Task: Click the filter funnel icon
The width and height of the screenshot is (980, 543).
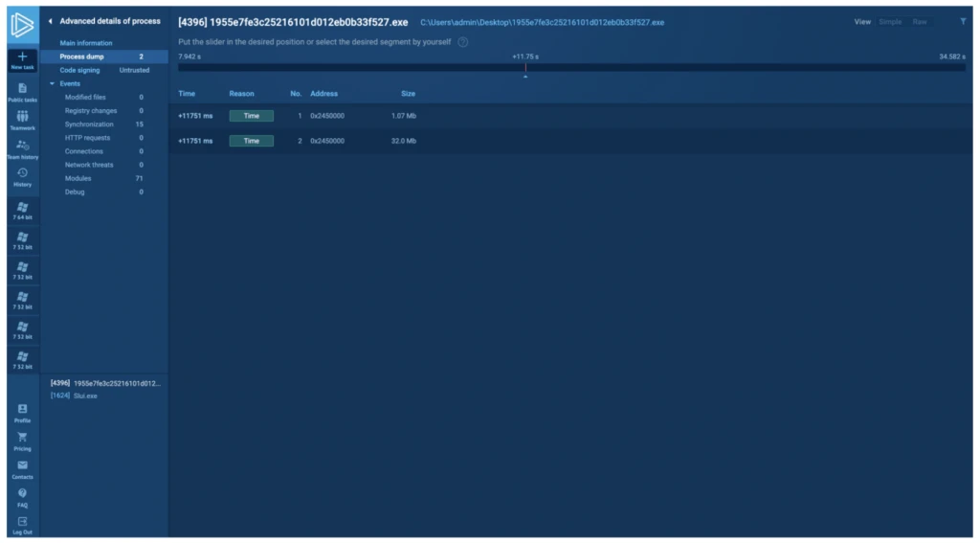Action: coord(963,21)
